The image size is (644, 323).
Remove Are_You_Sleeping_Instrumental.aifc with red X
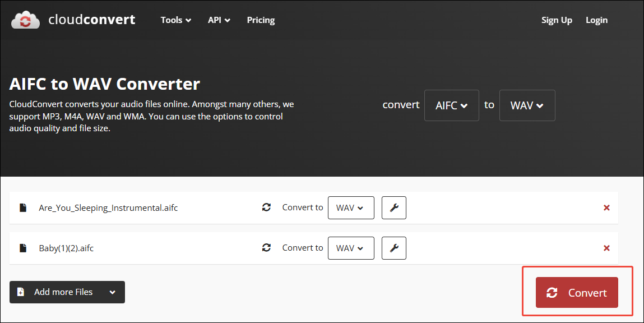(606, 207)
